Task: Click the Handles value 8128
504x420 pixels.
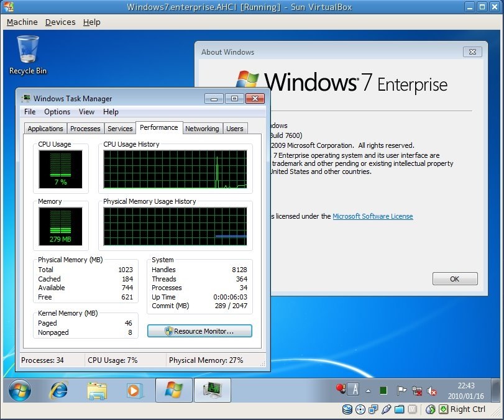Action: 239,270
